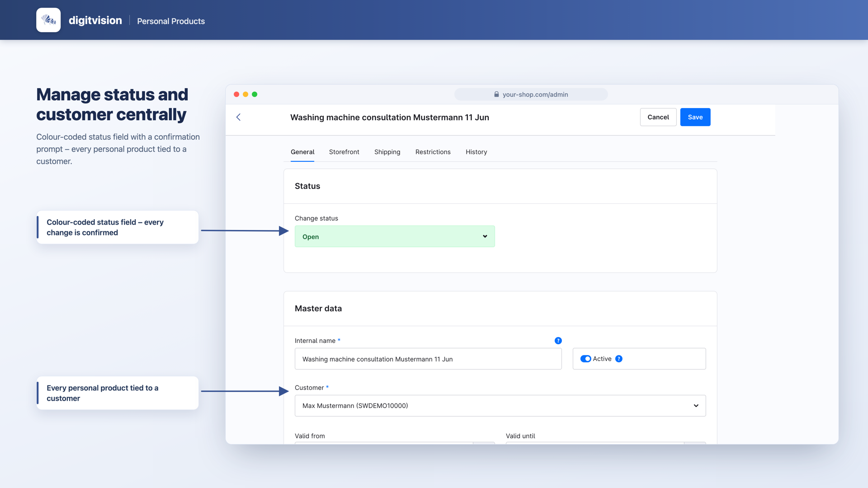868x488 pixels.
Task: Open the Shipping tab
Action: click(x=387, y=152)
